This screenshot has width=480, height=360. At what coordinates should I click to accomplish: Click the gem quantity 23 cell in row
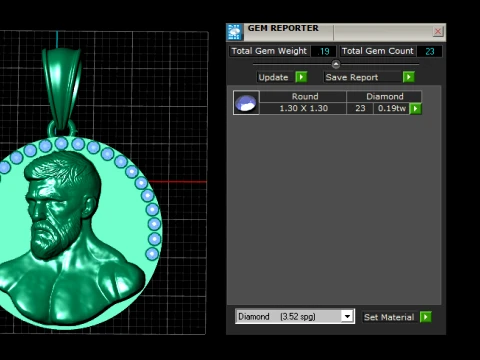pyautogui.click(x=360, y=108)
